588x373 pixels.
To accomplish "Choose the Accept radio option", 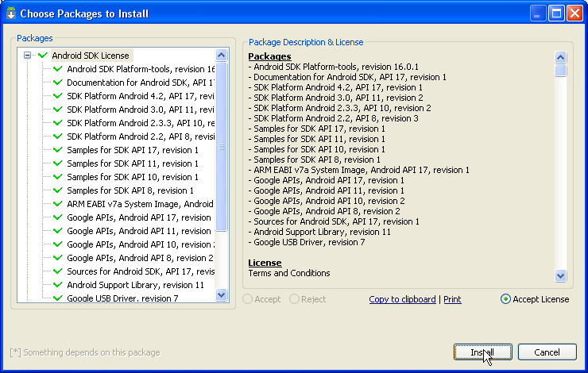I will (249, 299).
